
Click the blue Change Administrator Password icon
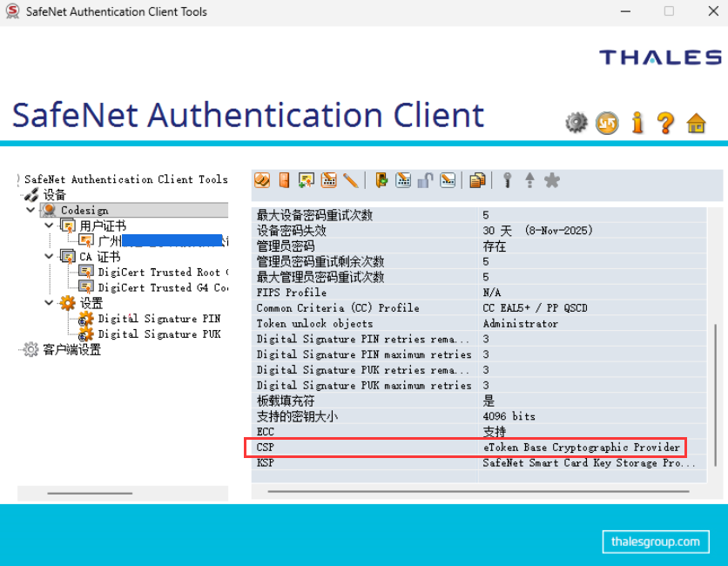tap(403, 180)
